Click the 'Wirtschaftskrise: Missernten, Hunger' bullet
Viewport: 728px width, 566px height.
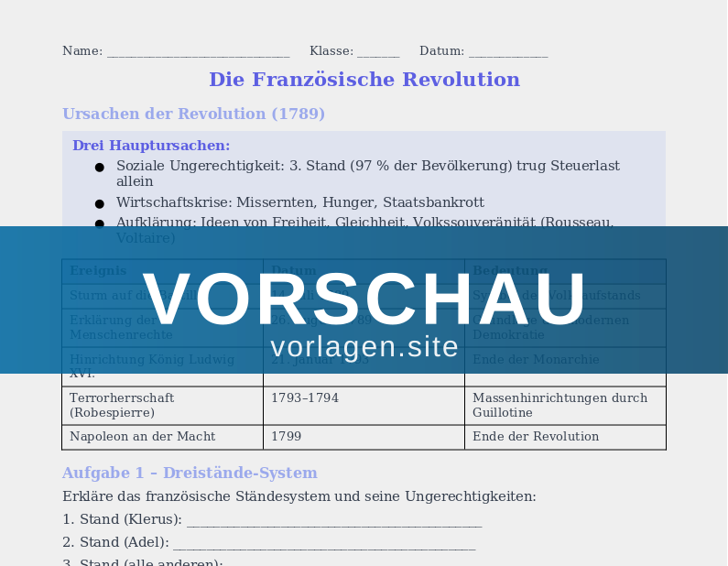pyautogui.click(x=300, y=202)
